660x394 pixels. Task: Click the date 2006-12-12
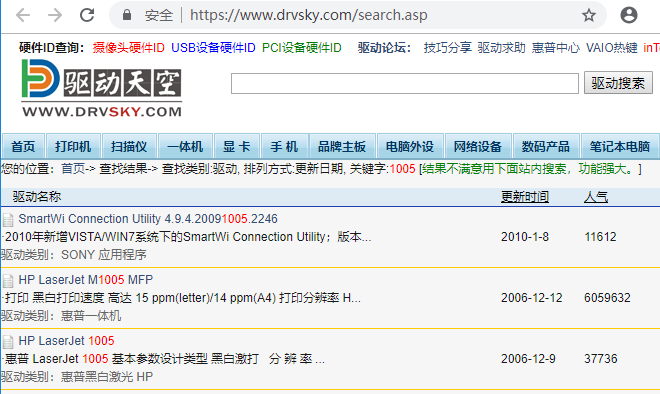(532, 298)
